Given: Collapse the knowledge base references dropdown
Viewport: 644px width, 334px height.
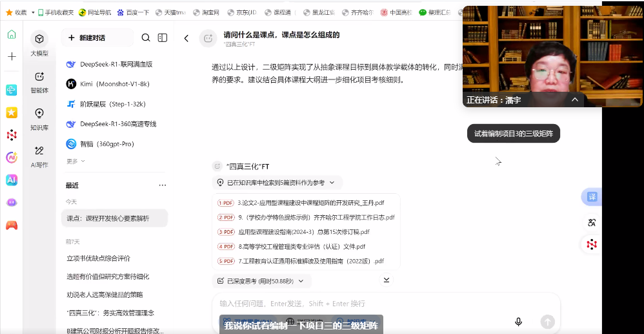Looking at the screenshot, I should [x=332, y=183].
